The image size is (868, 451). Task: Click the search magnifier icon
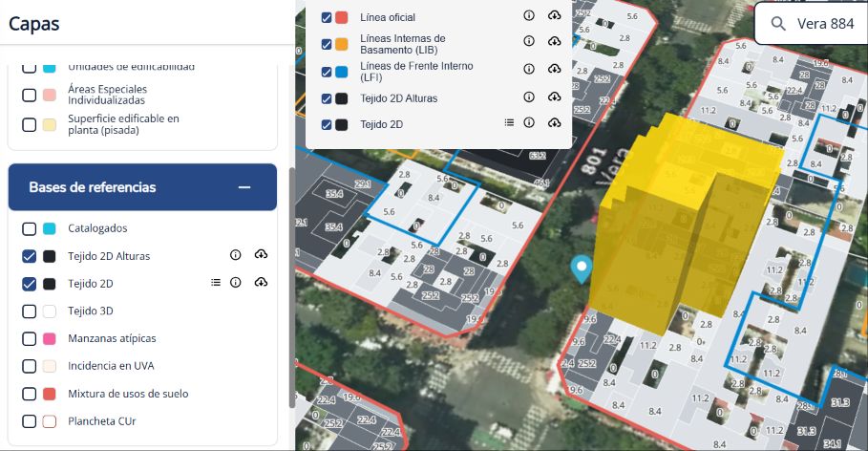click(778, 24)
